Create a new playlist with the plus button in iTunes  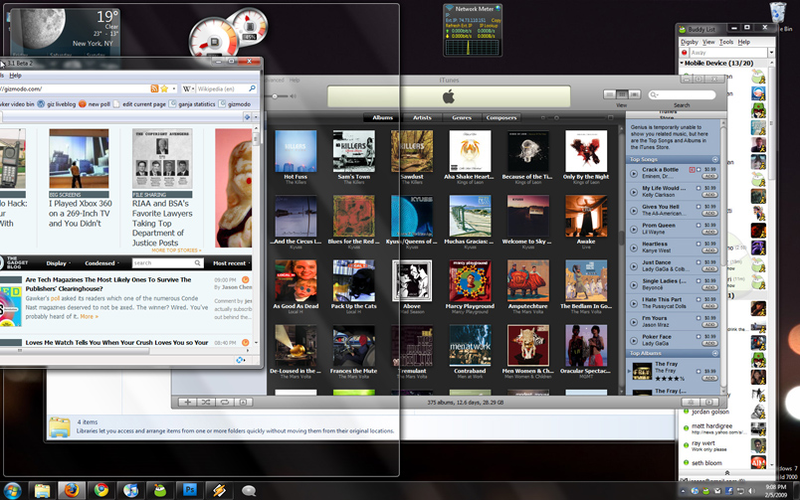[187, 402]
